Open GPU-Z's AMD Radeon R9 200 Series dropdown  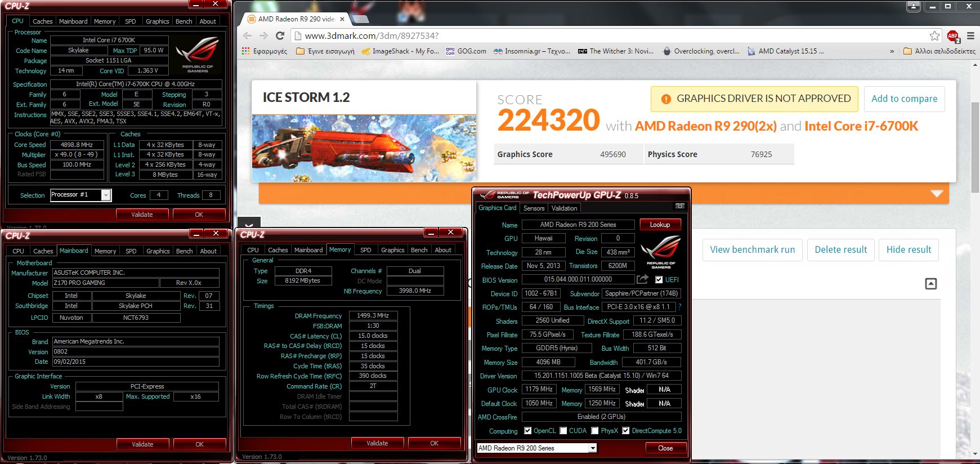pos(592,448)
